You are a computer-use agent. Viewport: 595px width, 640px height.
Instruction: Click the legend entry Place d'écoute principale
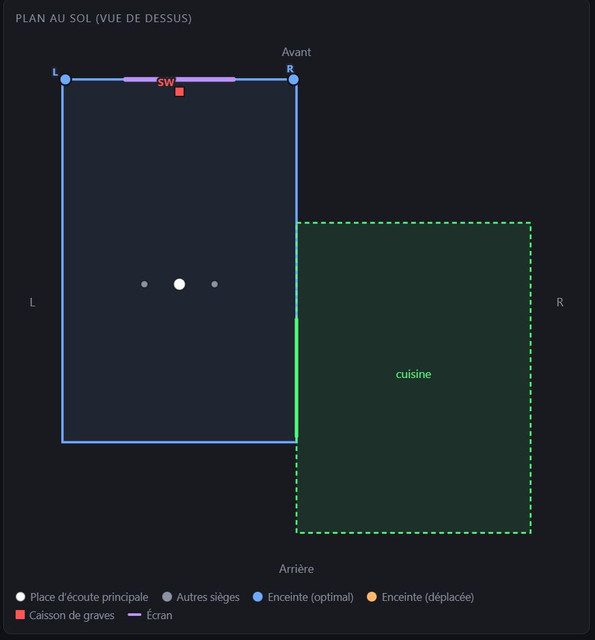click(82, 597)
